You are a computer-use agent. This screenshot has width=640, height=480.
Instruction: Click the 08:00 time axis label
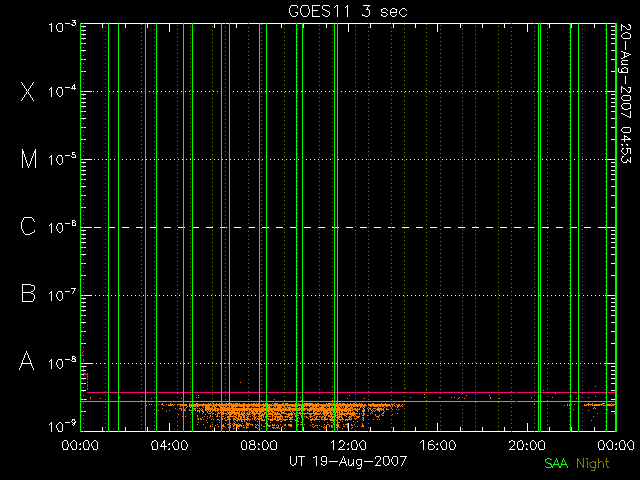(x=259, y=445)
